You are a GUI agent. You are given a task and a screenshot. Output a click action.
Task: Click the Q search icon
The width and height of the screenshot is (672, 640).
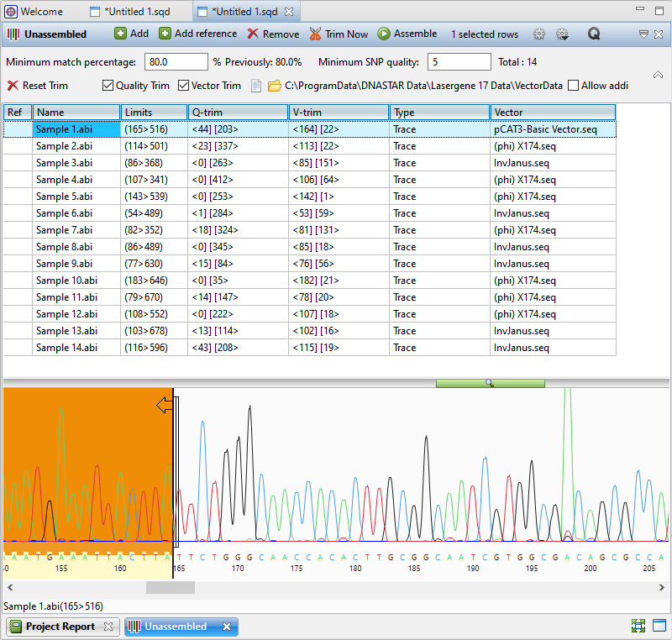coord(594,34)
